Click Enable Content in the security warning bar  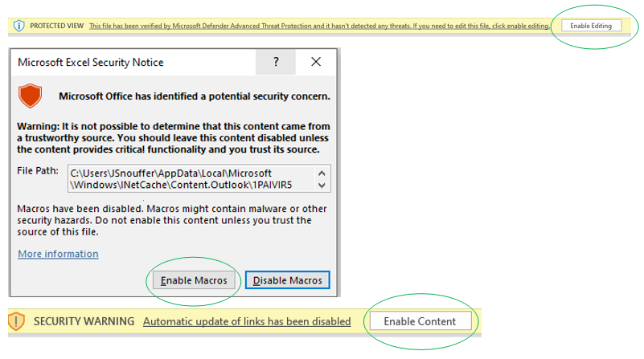(x=420, y=321)
